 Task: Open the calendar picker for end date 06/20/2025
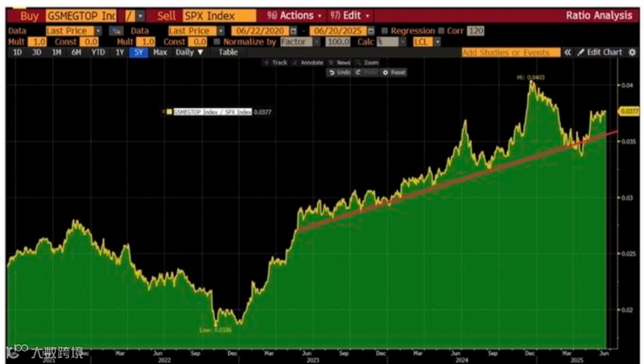click(371, 31)
